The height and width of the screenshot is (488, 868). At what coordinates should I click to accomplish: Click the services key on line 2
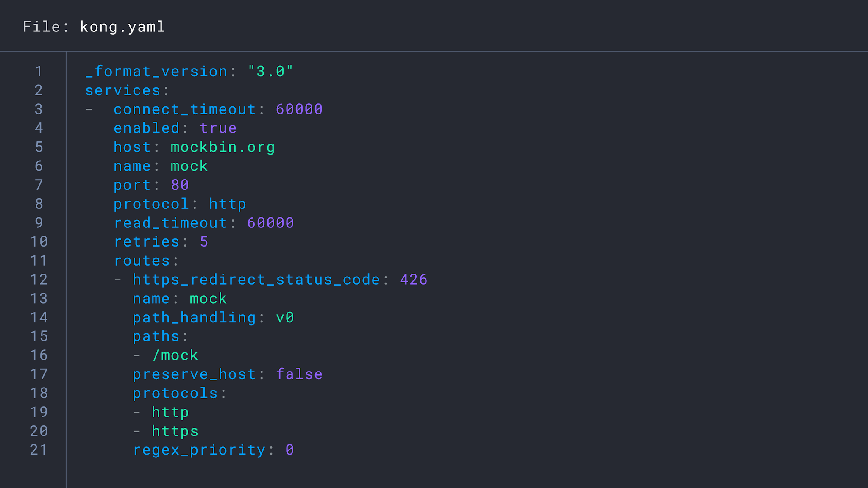point(122,90)
